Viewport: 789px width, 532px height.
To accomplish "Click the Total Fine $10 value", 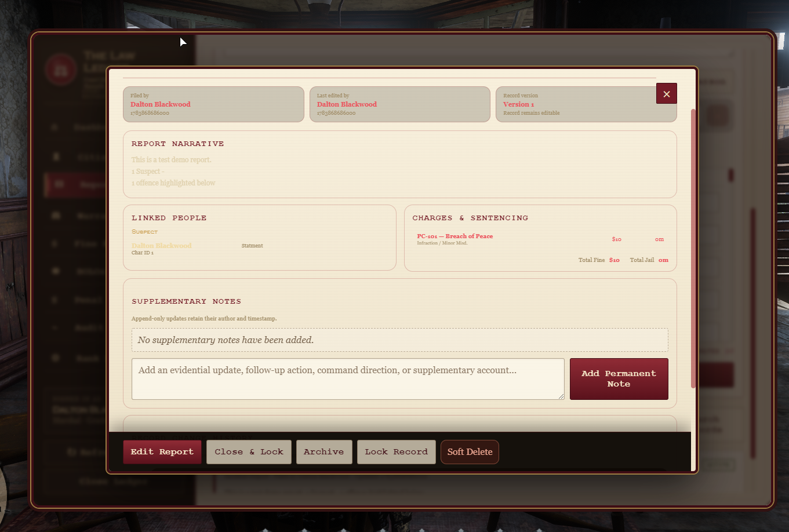I will (x=615, y=260).
